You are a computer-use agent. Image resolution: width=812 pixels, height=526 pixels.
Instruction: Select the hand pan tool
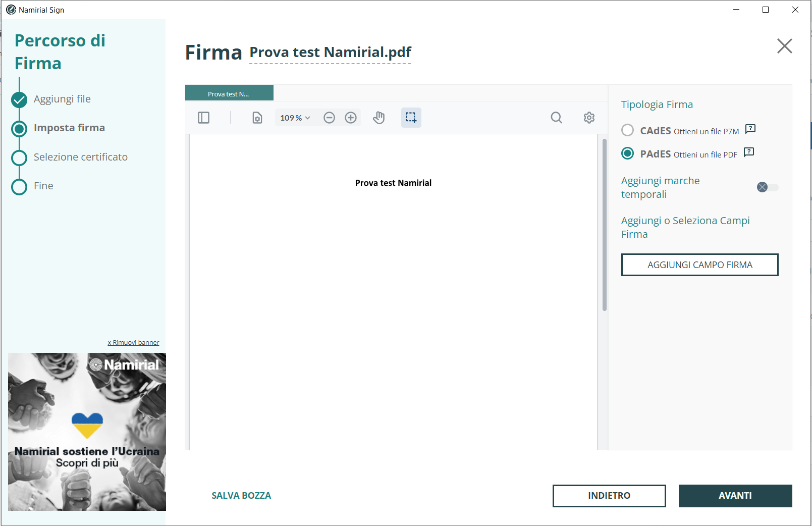(379, 118)
